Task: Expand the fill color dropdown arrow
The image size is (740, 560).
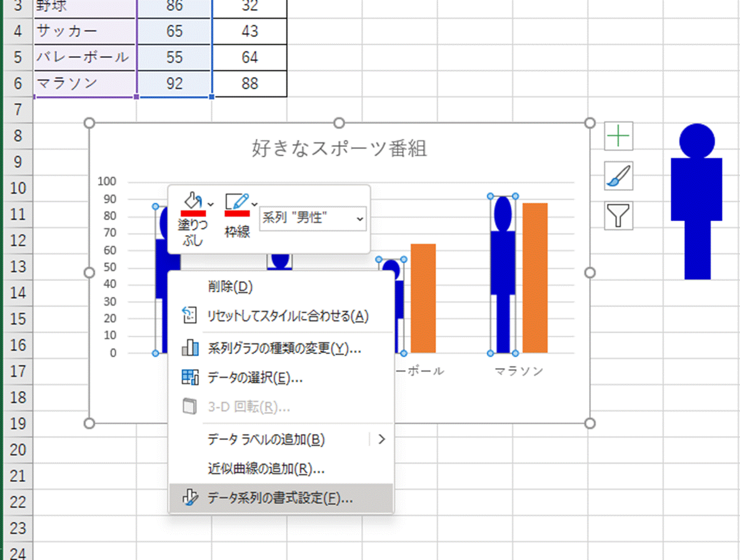Action: point(211,204)
